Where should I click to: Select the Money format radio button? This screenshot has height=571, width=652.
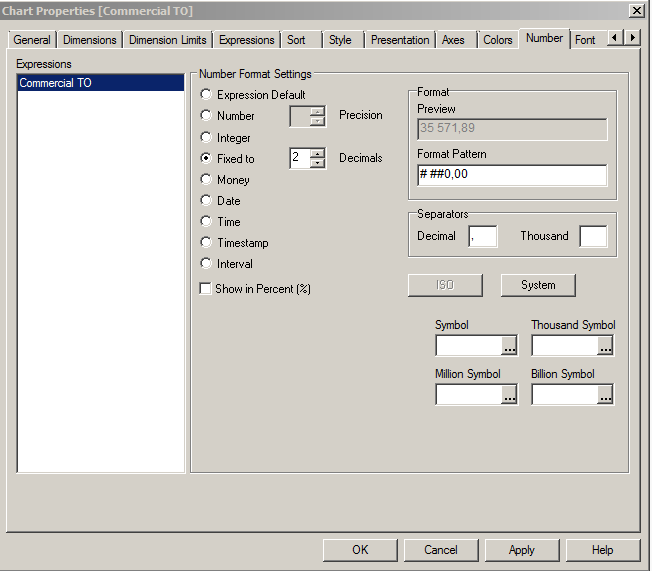click(x=206, y=180)
